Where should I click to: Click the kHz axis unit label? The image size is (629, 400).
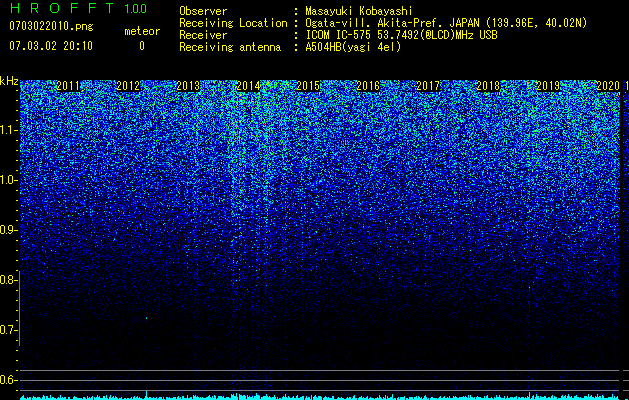click(9, 81)
